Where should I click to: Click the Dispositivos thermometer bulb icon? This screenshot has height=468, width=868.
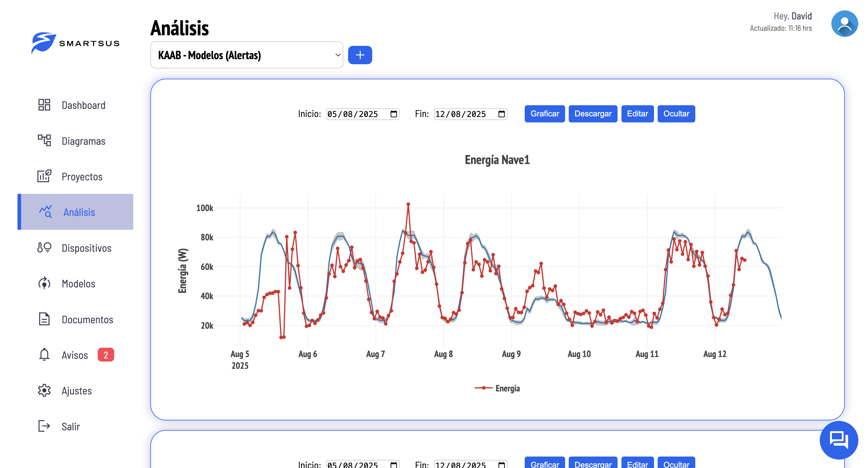(x=44, y=248)
